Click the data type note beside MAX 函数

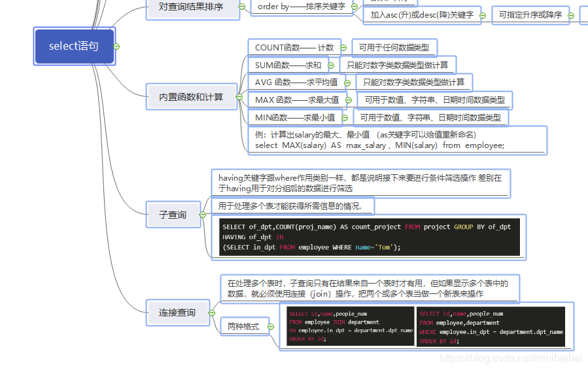click(x=435, y=100)
